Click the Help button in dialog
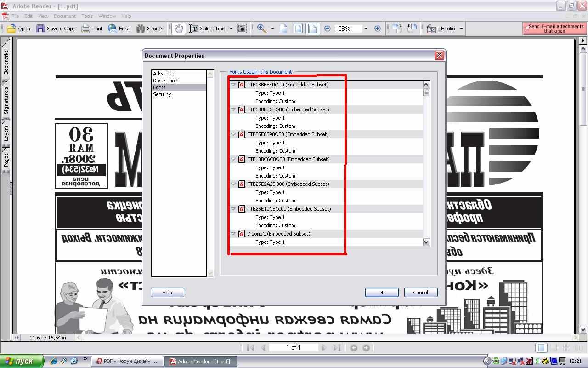The width and height of the screenshot is (588, 368). pyautogui.click(x=167, y=293)
